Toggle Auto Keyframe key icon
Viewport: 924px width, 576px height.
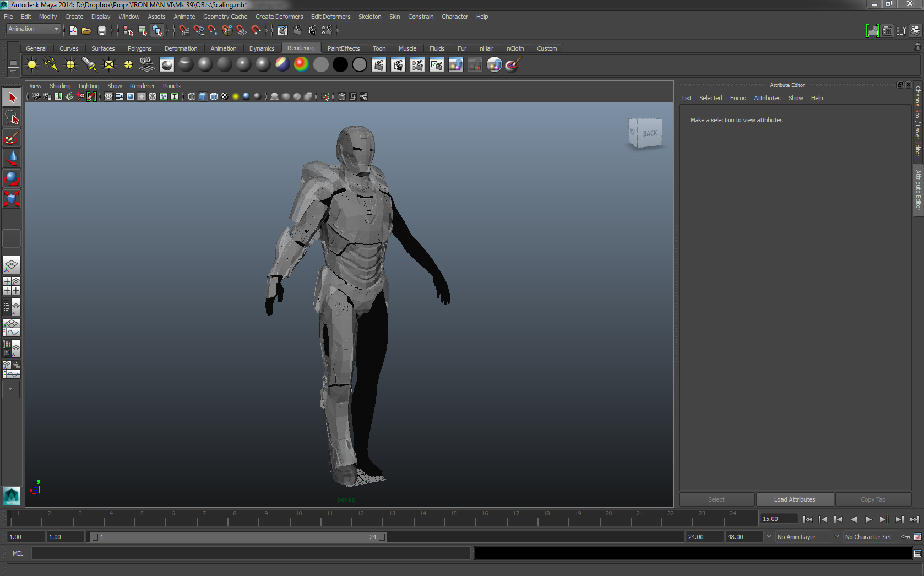[x=906, y=537]
